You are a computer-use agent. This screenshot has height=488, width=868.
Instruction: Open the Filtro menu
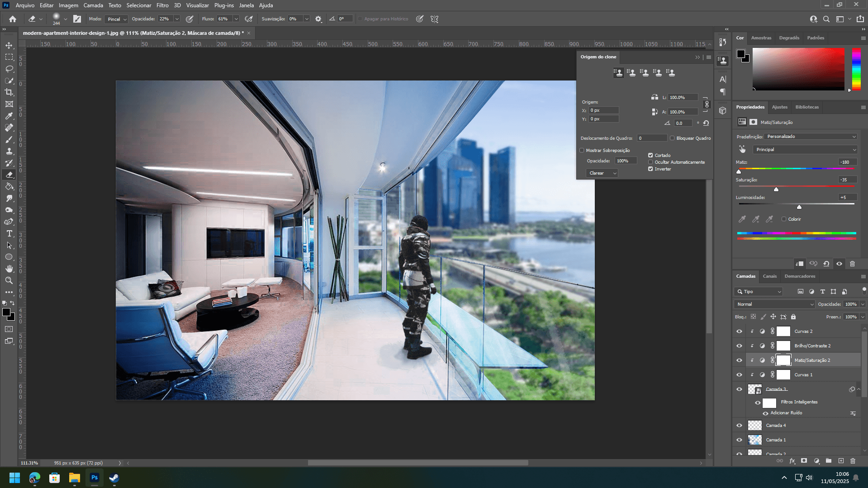coord(162,5)
